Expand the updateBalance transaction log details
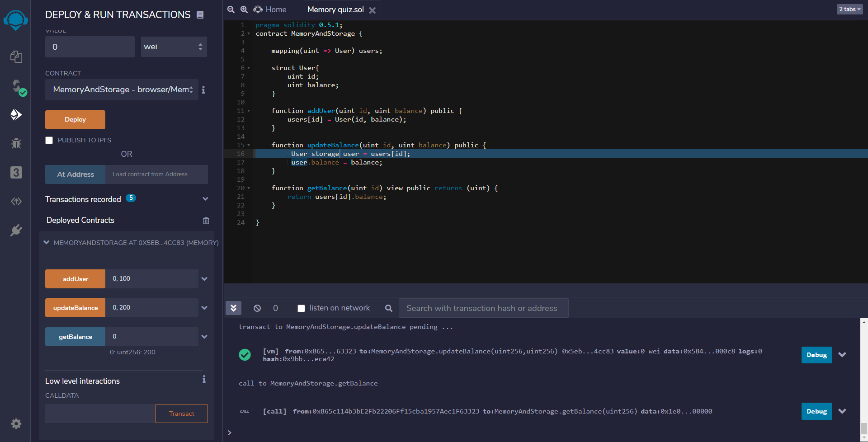Screen dimensions: 868x442 pos(842,355)
